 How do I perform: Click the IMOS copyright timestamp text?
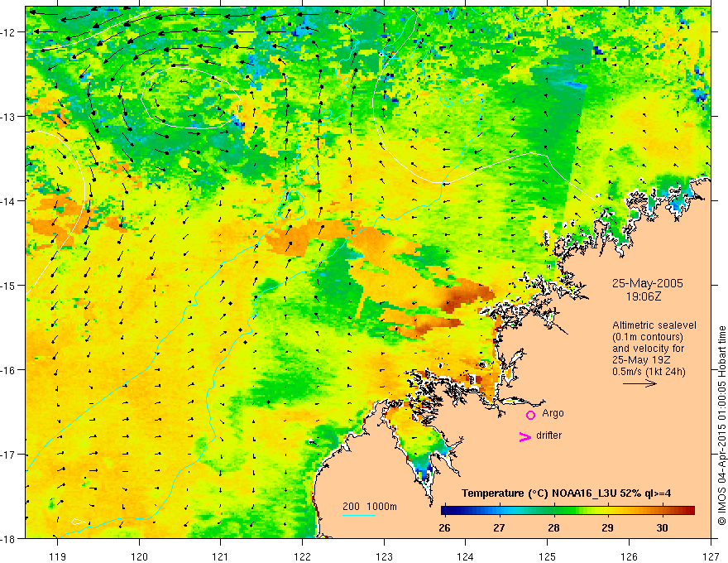pos(721,426)
